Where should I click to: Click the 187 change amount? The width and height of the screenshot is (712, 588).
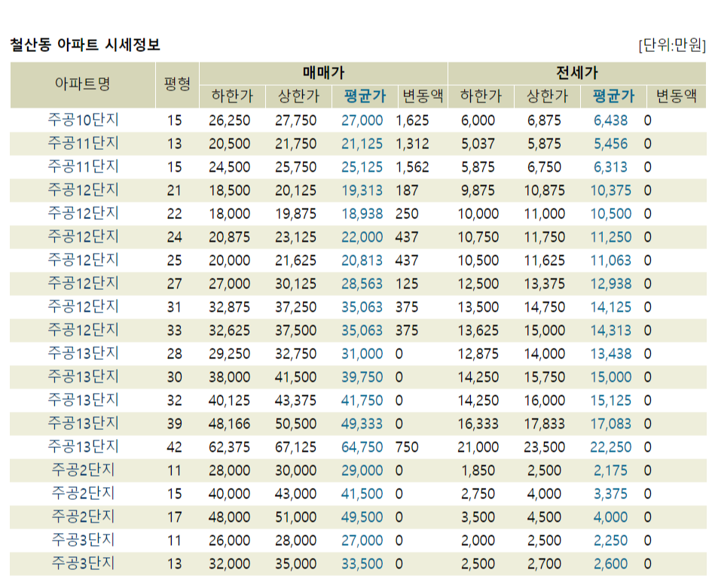click(x=407, y=190)
